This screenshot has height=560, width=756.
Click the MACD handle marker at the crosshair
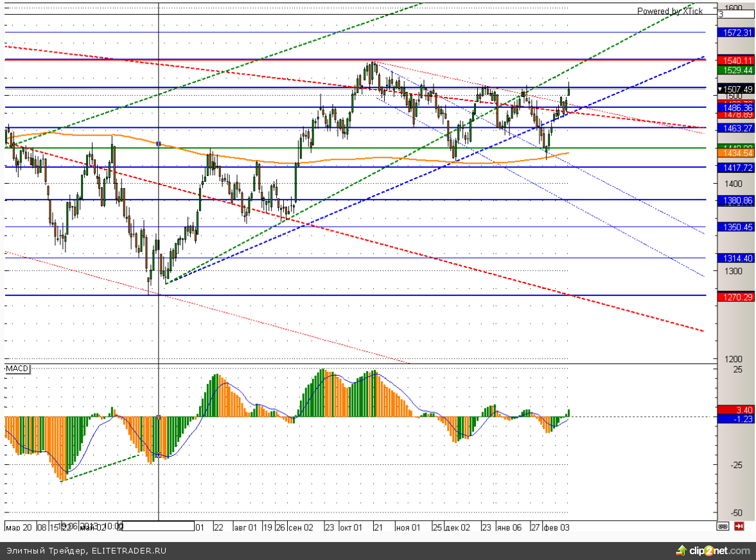tap(159, 417)
